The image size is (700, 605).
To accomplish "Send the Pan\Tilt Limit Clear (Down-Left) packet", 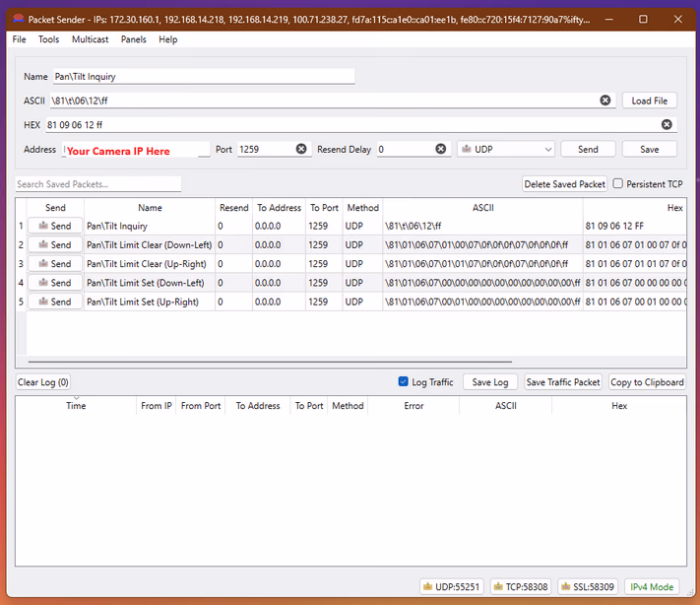I will (55, 245).
